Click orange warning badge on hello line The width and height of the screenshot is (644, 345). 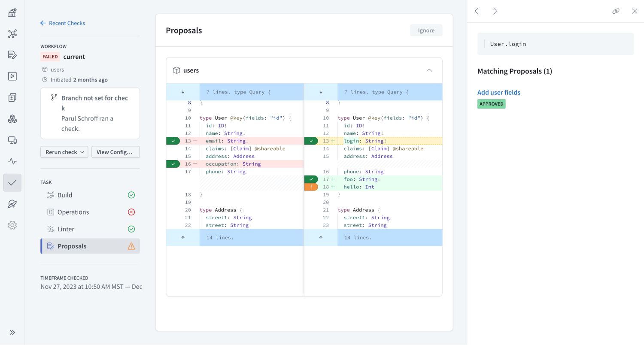(311, 187)
